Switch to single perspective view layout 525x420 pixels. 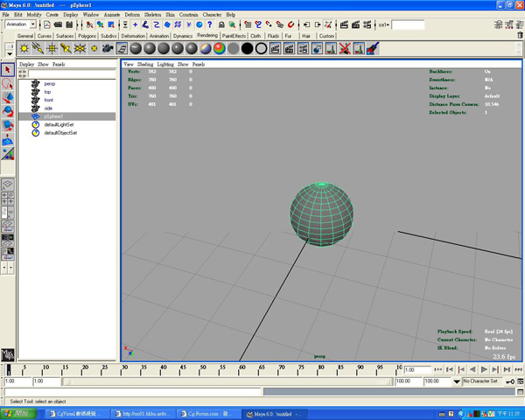[x=8, y=185]
